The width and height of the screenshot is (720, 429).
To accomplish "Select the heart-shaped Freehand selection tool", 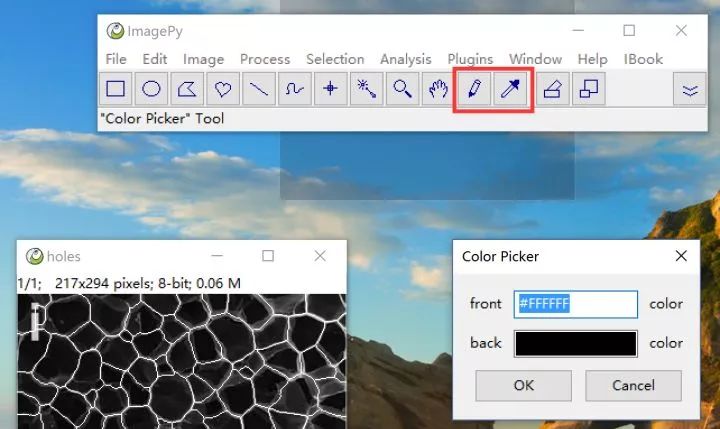I will [223, 89].
